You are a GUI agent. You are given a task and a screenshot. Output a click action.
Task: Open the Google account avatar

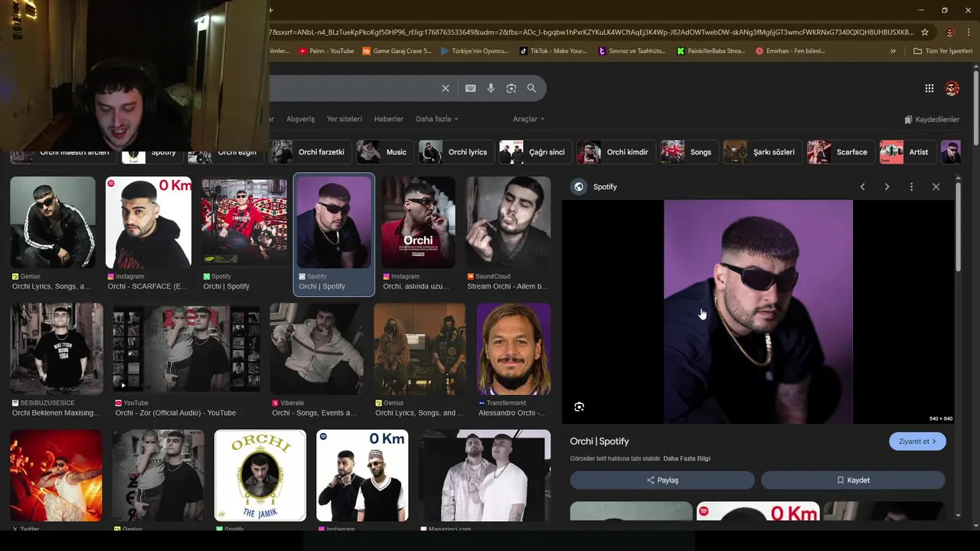click(952, 88)
